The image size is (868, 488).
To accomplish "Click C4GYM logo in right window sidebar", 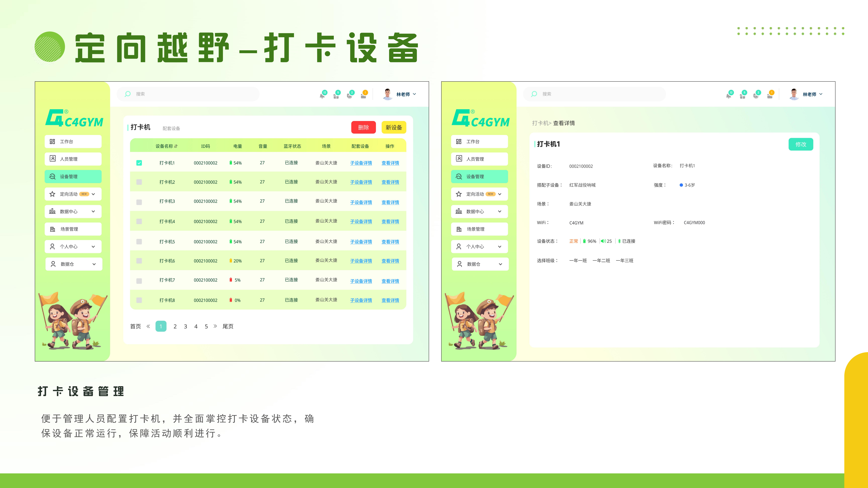I will click(x=481, y=118).
